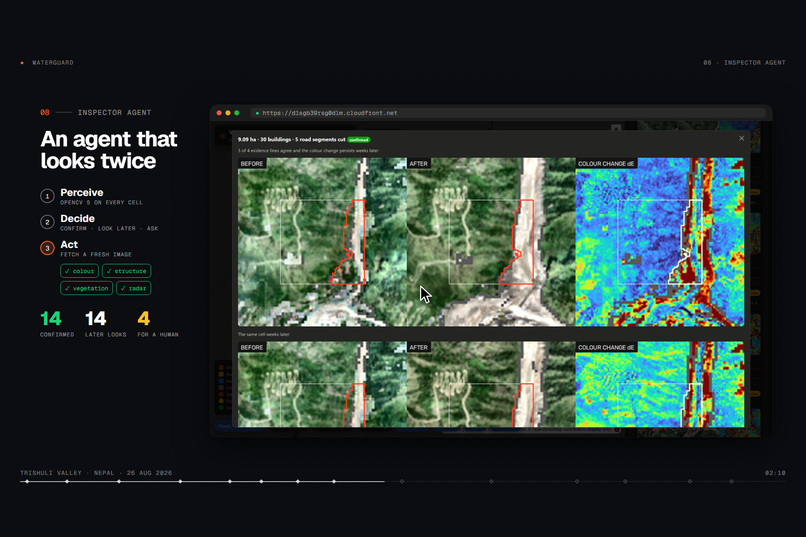This screenshot has width=806, height=537.
Task: Open the first BEFORE satellite image
Action: tap(322, 242)
